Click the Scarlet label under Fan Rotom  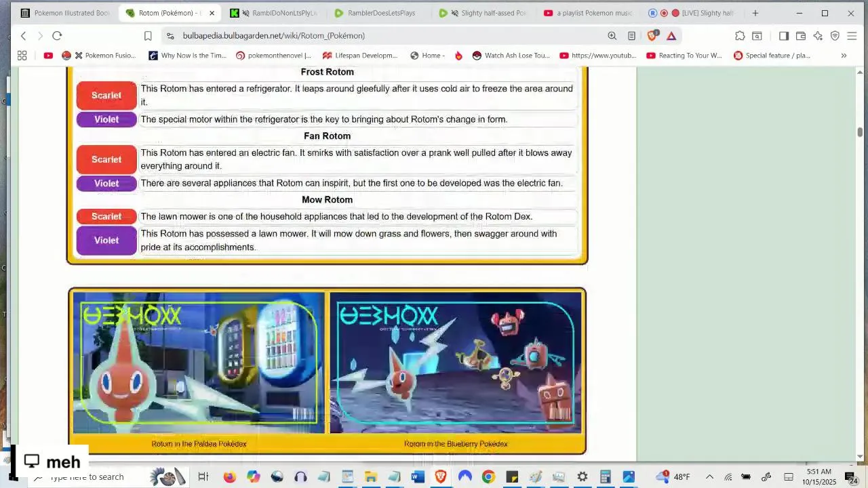click(106, 159)
